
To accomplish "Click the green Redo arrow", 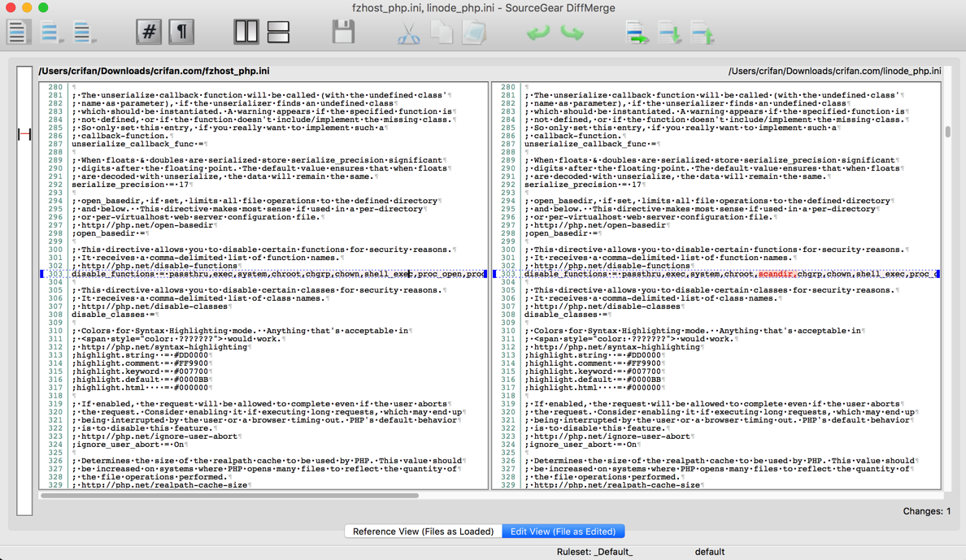I will (572, 33).
